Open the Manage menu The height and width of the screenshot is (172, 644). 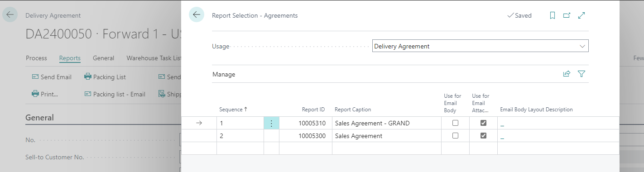(224, 74)
